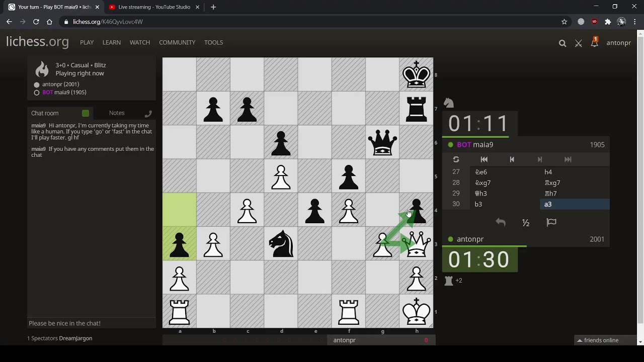Click the black king on h8
Screen dimensions: 644x362
coord(416,75)
